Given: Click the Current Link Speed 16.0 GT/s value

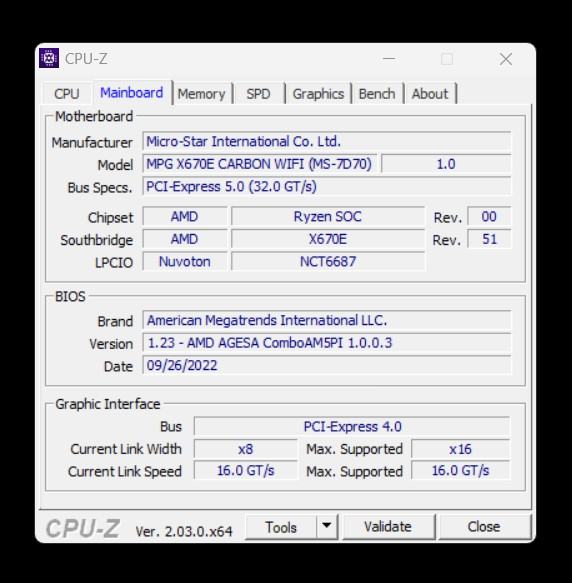Looking at the screenshot, I should pyautogui.click(x=245, y=471).
